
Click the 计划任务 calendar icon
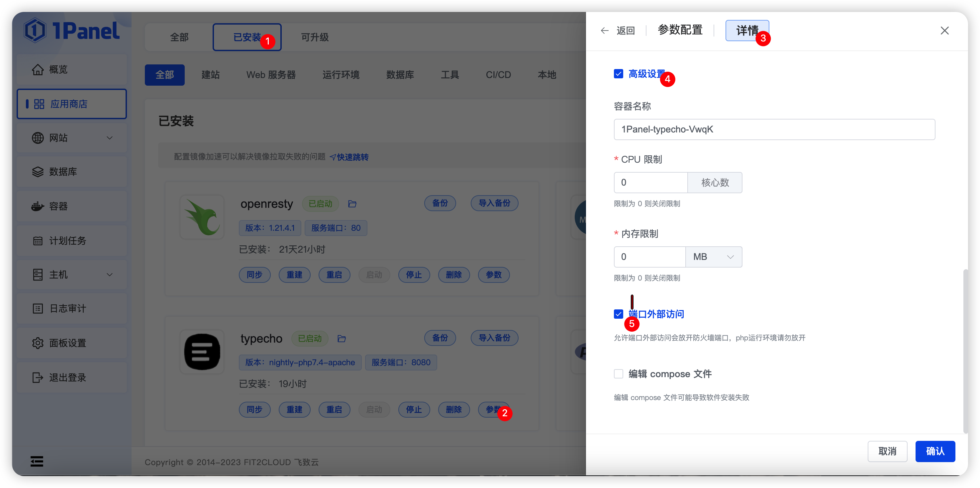38,241
